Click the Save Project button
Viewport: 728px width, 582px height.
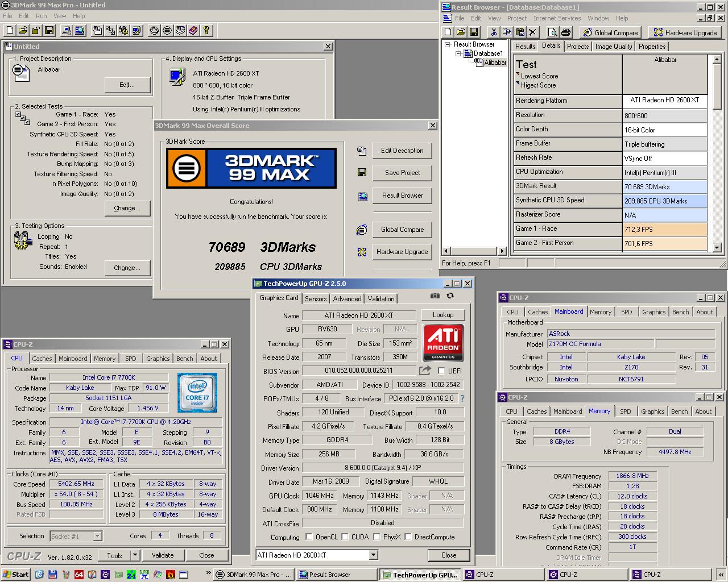[402, 173]
